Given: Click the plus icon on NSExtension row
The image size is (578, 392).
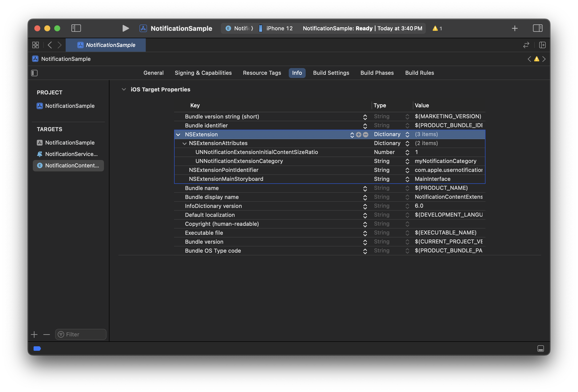Looking at the screenshot, I should pyautogui.click(x=358, y=134).
